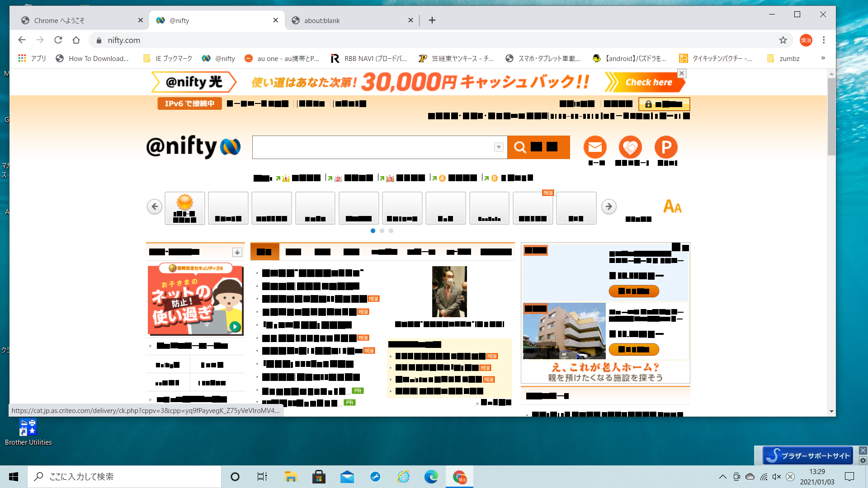Click the orange handshake circle icon
This screenshot has height=488, width=868.
click(x=630, y=147)
